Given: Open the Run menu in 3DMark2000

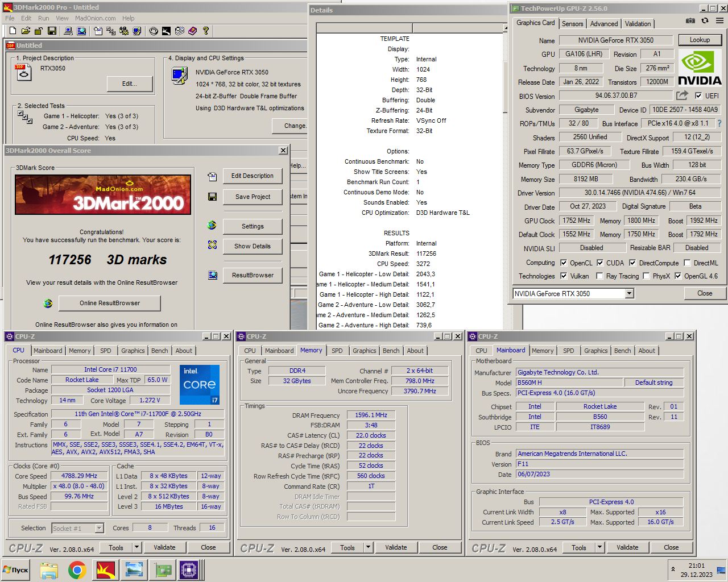Looking at the screenshot, I should (44, 18).
